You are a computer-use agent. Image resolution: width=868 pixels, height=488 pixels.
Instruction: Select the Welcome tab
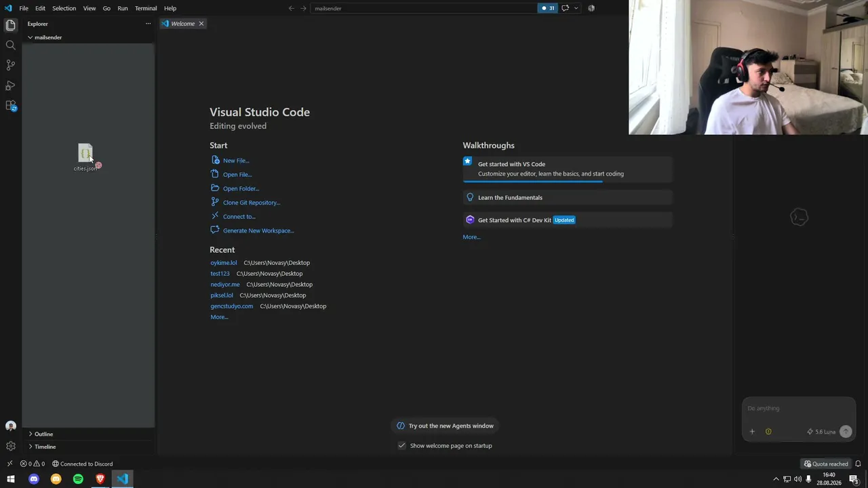183,24
